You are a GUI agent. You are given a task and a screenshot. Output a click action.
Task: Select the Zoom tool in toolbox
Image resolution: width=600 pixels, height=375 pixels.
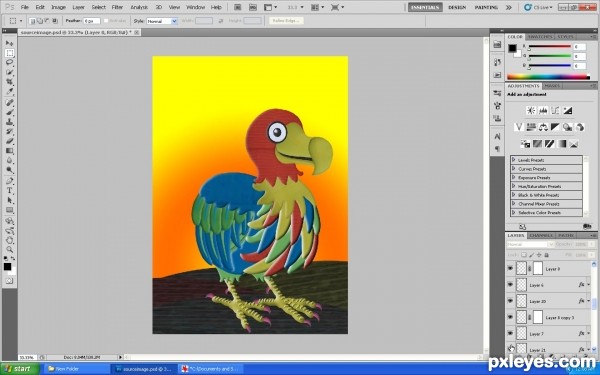(10, 249)
